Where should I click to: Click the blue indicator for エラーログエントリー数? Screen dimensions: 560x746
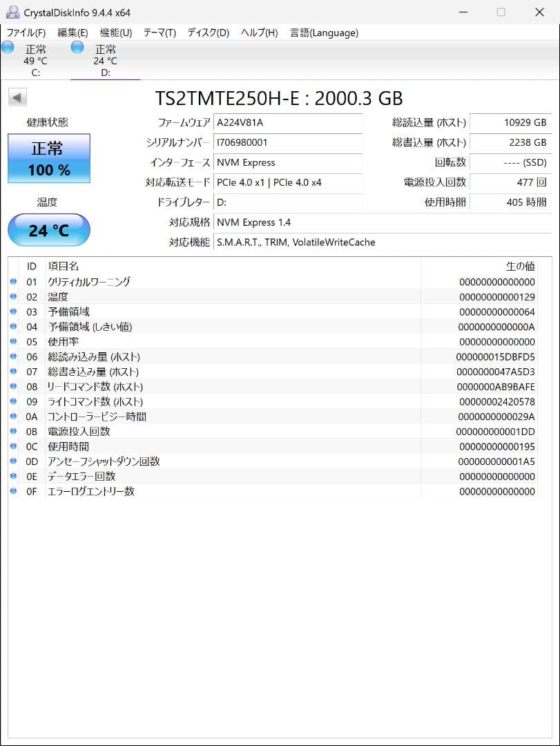tap(13, 491)
